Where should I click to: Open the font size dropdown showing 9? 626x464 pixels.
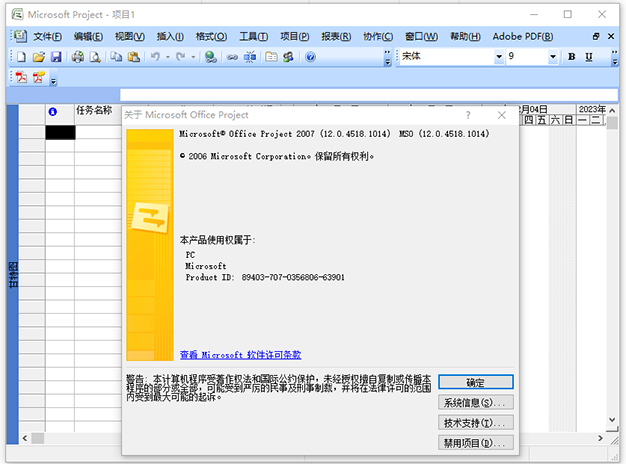(x=553, y=57)
